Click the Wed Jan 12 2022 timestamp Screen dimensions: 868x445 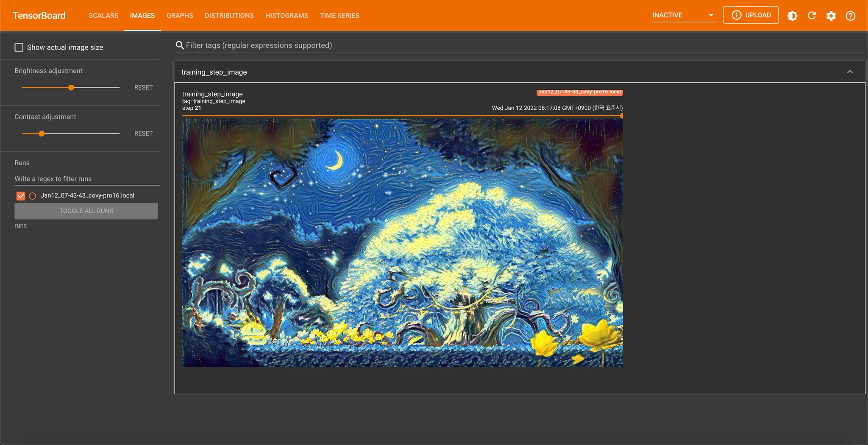(557, 108)
